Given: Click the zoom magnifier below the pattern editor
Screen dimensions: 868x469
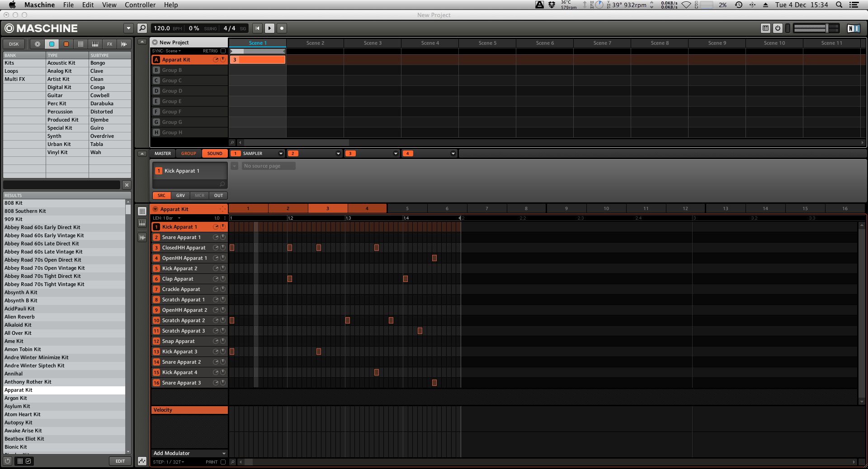Looking at the screenshot, I should (232, 462).
